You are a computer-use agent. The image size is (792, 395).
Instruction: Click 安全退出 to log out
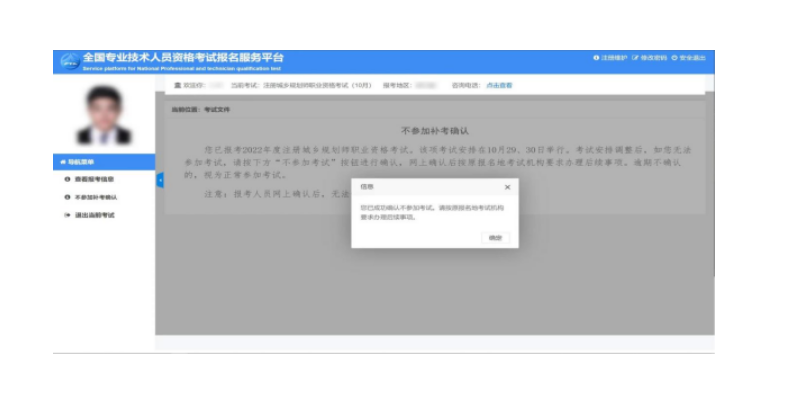click(x=688, y=58)
